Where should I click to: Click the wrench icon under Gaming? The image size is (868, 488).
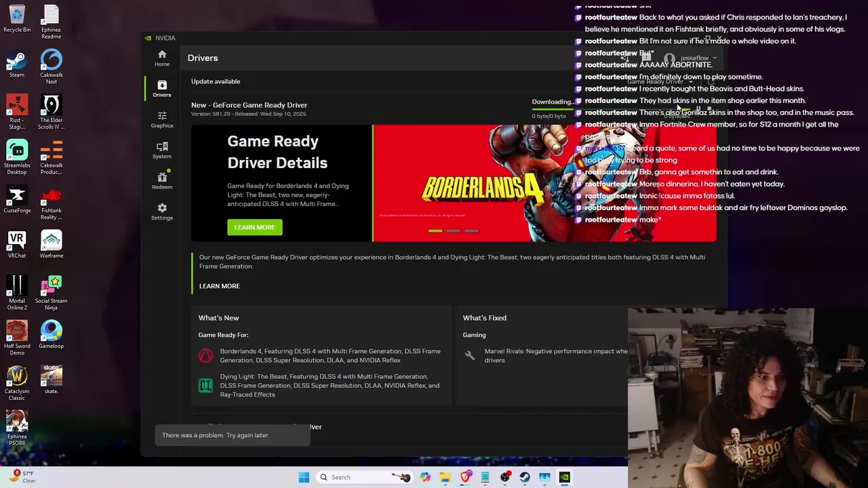tap(469, 355)
